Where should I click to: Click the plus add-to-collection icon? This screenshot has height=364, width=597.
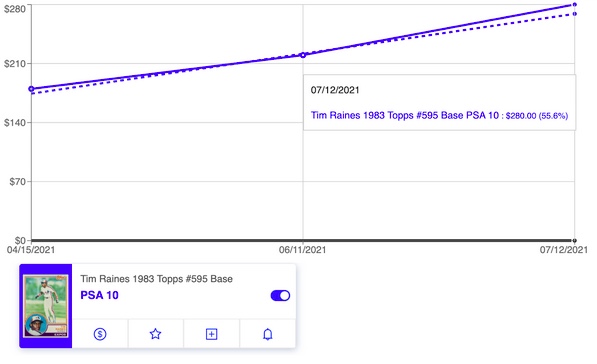211,334
